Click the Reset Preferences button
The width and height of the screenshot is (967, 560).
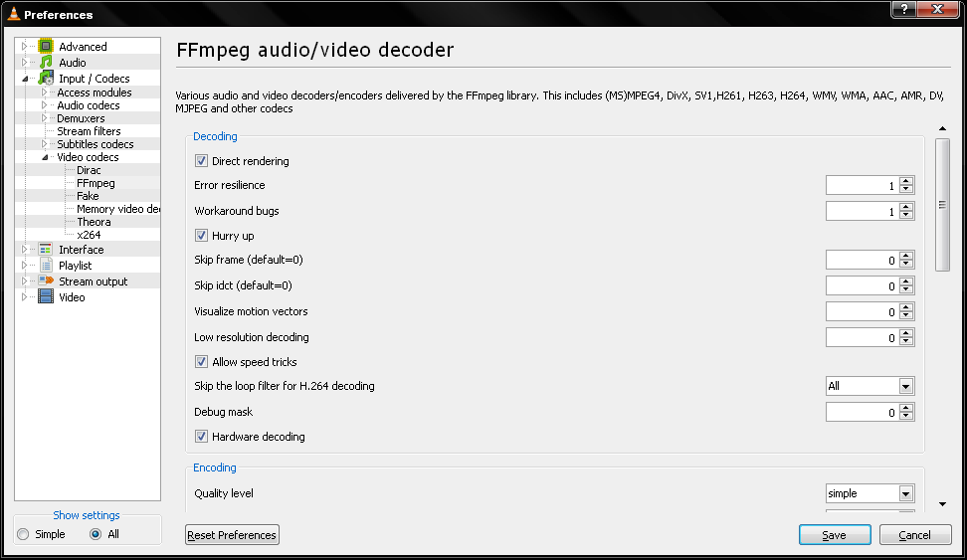click(x=232, y=535)
